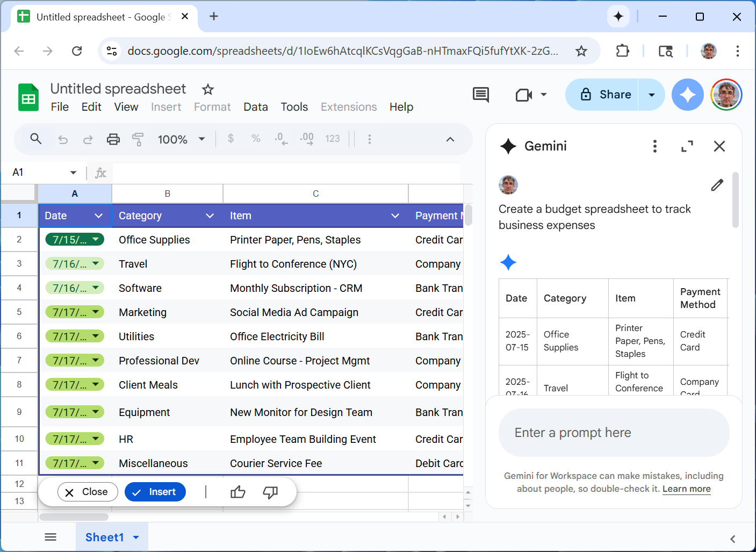Image resolution: width=756 pixels, height=552 pixels.
Task: Open the 123 more formats button
Action: pos(333,139)
